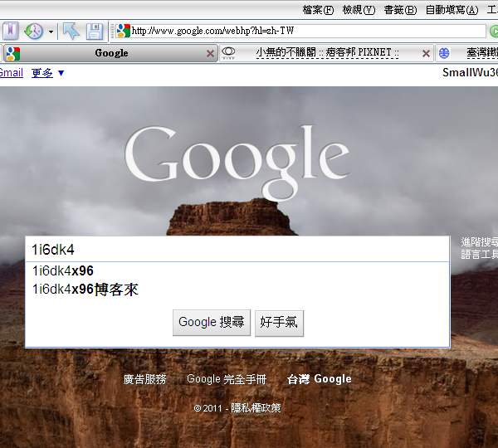Click the search box containing 1i6dk4

[237, 249]
